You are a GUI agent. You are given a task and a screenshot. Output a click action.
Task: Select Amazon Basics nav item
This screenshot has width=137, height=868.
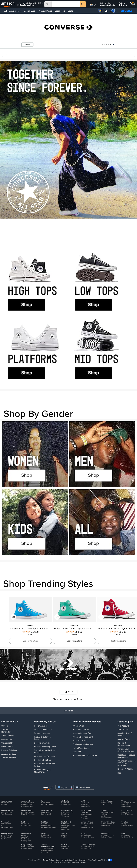click(45, 11)
